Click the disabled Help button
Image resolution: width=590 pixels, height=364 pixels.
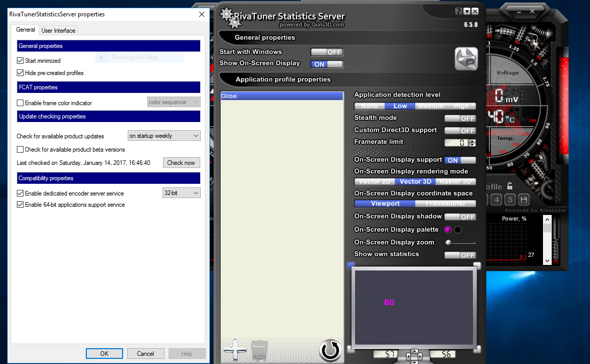tap(186, 353)
